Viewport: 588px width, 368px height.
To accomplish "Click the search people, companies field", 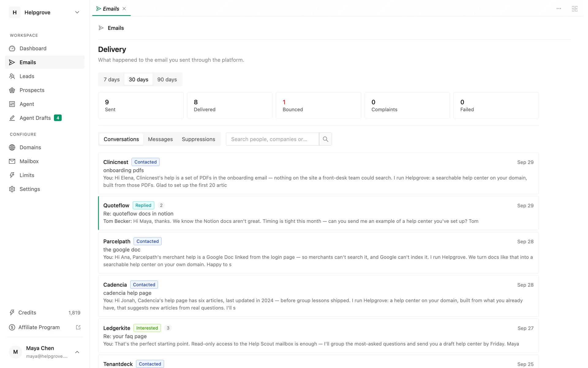I will tap(272, 139).
